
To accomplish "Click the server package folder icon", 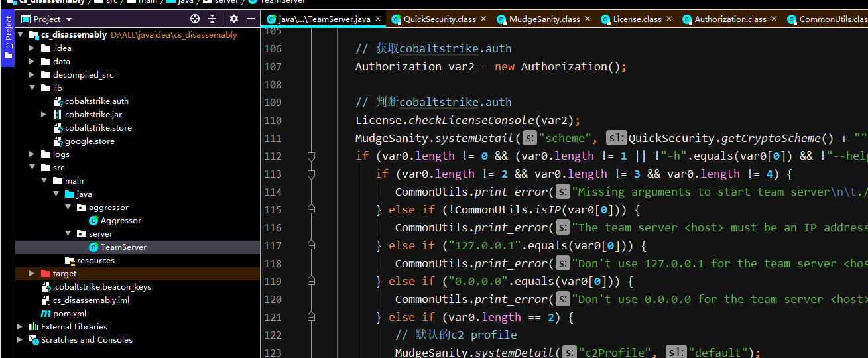I will (82, 234).
